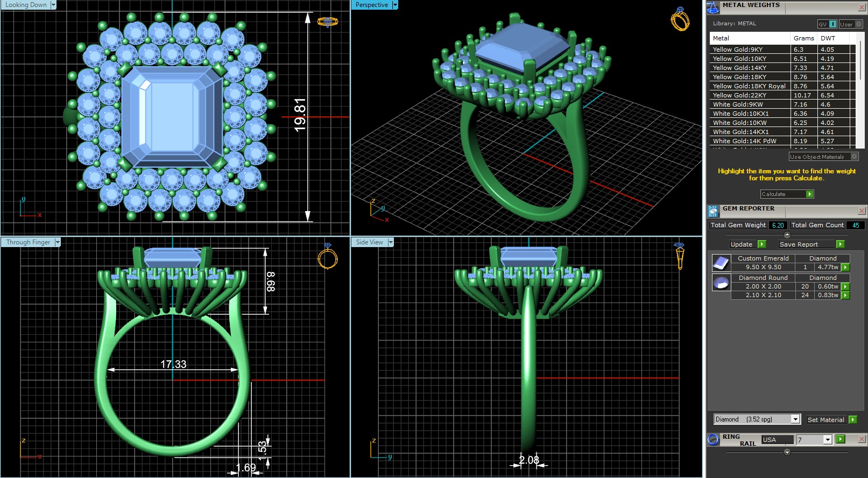Click the Save Report button
This screenshot has width=868, height=478.
[807, 244]
